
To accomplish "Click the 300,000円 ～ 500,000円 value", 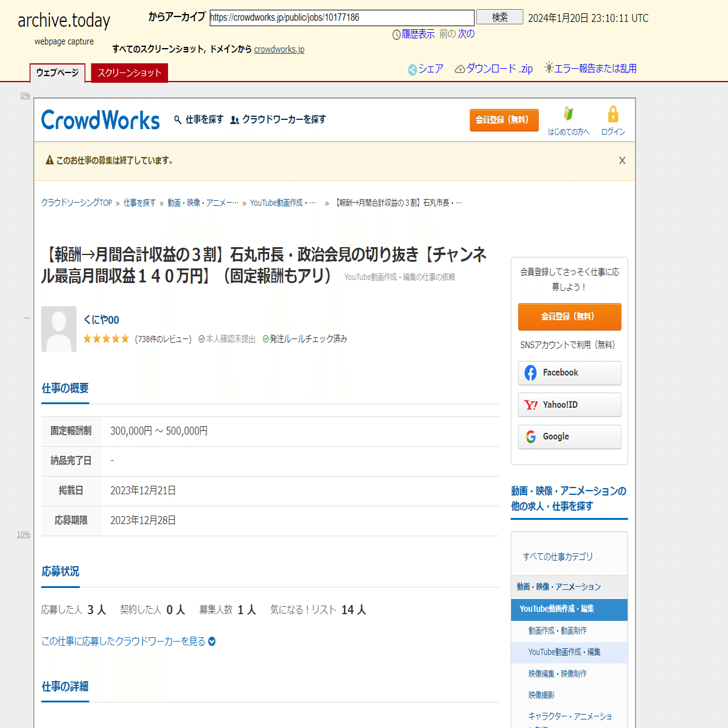I will click(159, 431).
